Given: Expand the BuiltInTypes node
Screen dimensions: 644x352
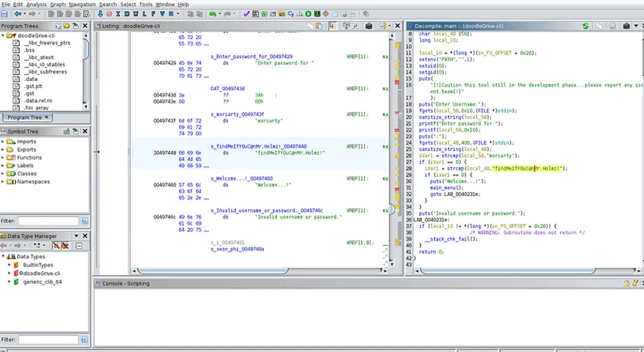Looking at the screenshot, I should (9, 265).
